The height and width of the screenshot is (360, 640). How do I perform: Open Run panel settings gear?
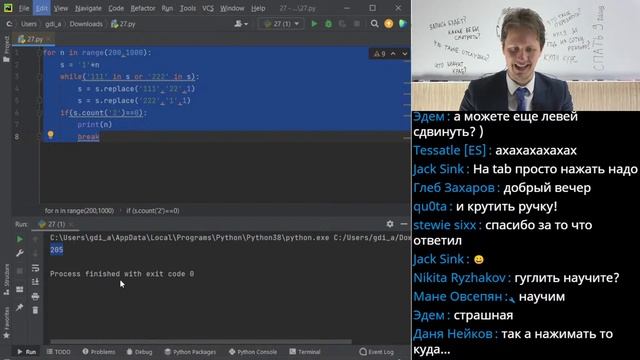click(x=390, y=224)
